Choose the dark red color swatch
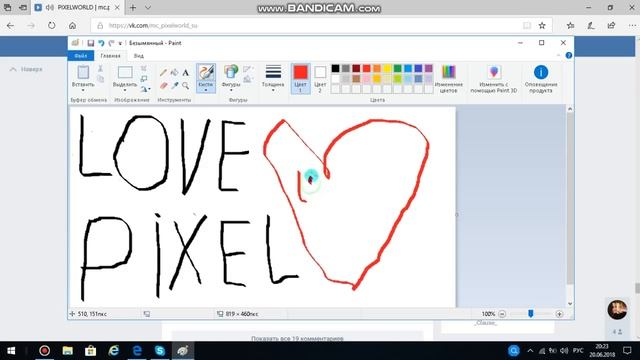Viewport: 640px width, 360px height. pyautogui.click(x=356, y=68)
